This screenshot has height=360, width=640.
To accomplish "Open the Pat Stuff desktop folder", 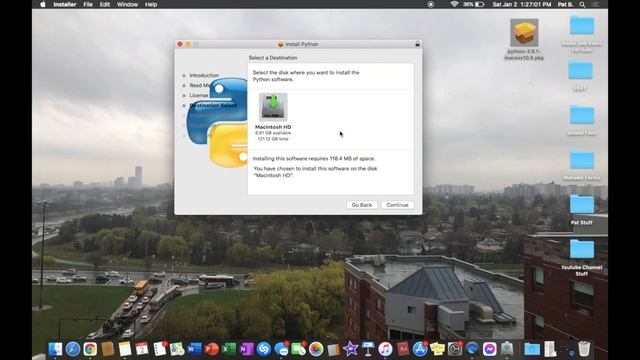I will 582,204.
